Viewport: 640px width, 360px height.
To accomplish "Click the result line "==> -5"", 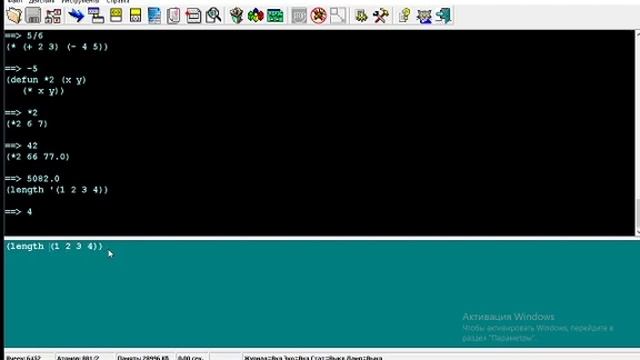I will pos(21,68).
